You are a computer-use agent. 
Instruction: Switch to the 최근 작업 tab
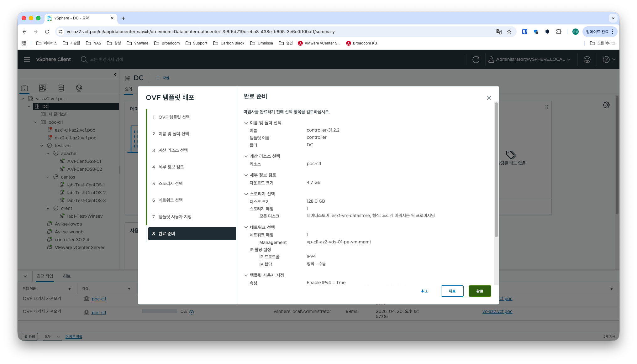click(45, 276)
